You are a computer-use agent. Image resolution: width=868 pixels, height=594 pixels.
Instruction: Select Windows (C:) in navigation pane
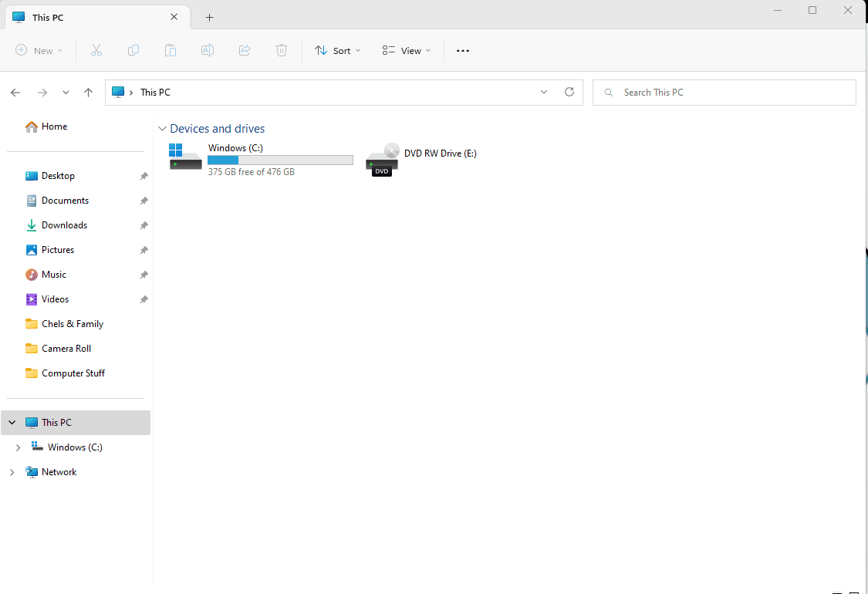tap(76, 447)
